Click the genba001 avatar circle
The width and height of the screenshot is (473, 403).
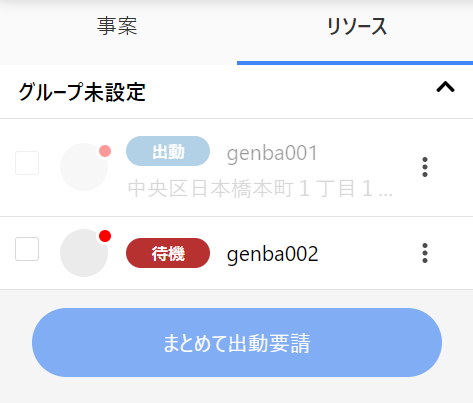coord(84,167)
